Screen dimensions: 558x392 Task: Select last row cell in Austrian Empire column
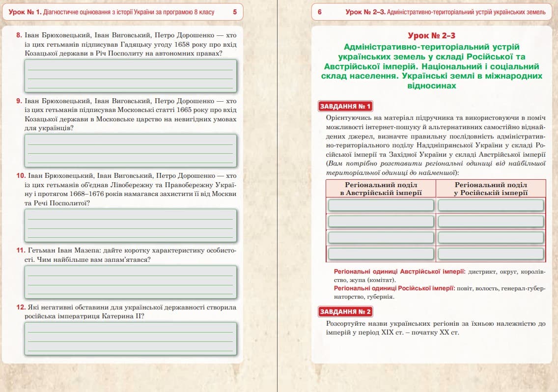click(x=381, y=254)
